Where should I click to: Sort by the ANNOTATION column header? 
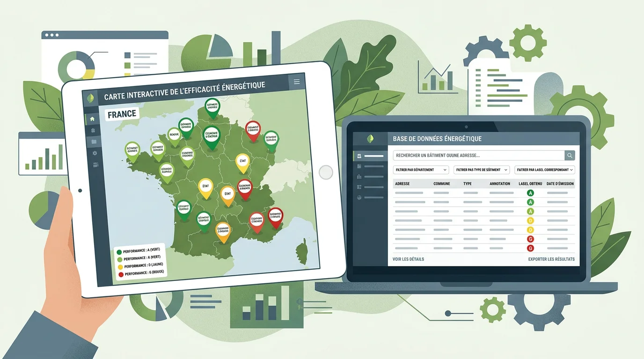(x=500, y=184)
